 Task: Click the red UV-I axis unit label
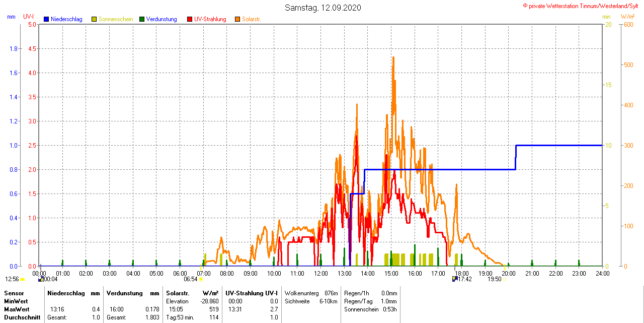click(29, 17)
